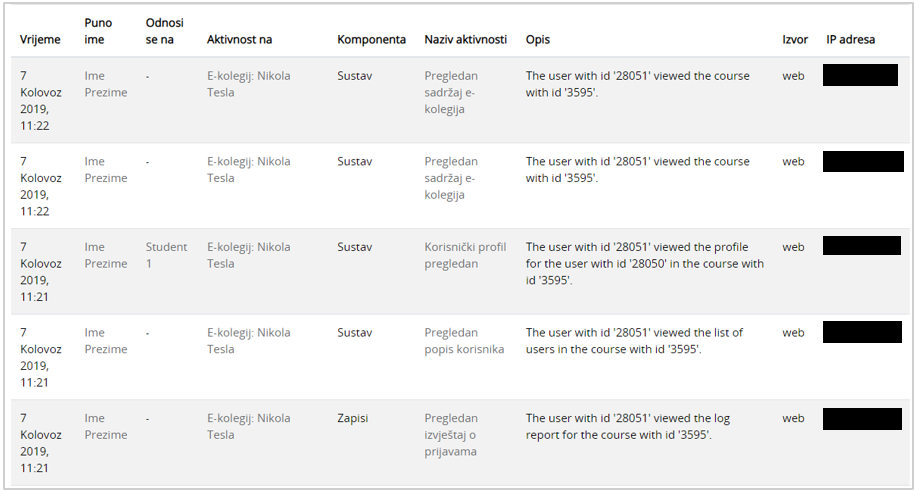Screen dimensions: 914x491
Task: Click the "Opis" column header
Action: pyautogui.click(x=538, y=40)
